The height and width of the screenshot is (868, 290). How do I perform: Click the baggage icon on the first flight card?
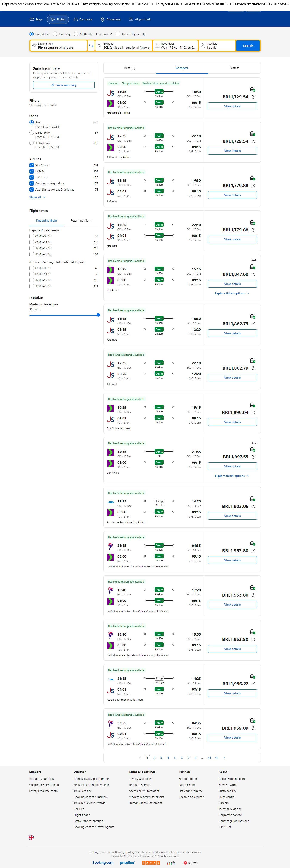(x=252, y=89)
